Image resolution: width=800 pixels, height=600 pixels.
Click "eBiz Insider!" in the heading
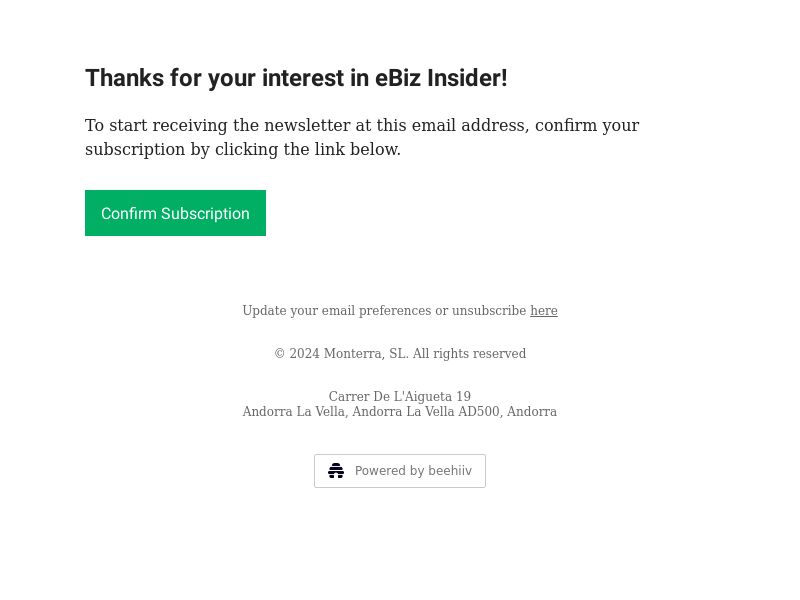[441, 78]
